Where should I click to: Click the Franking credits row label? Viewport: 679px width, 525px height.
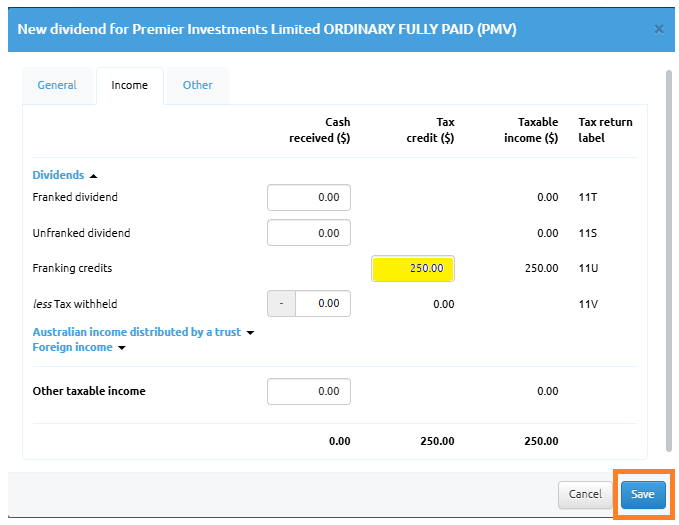72,269
